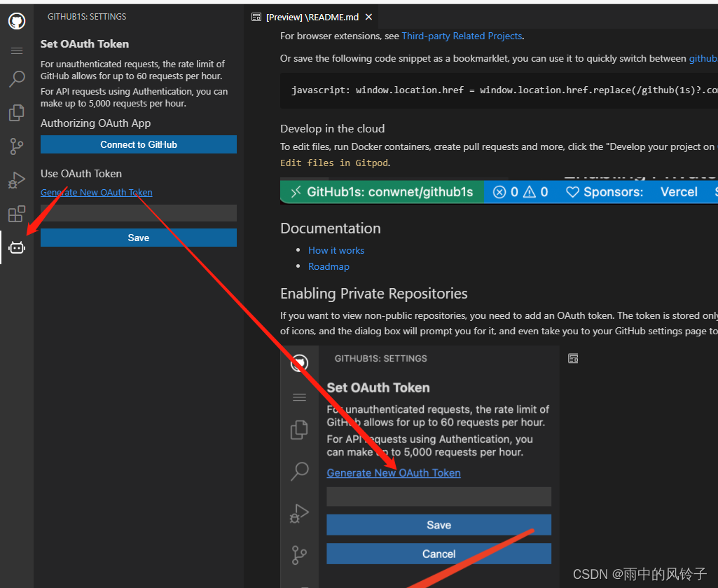Open the Source Control view
Image resolution: width=718 pixels, height=588 pixels.
click(17, 146)
